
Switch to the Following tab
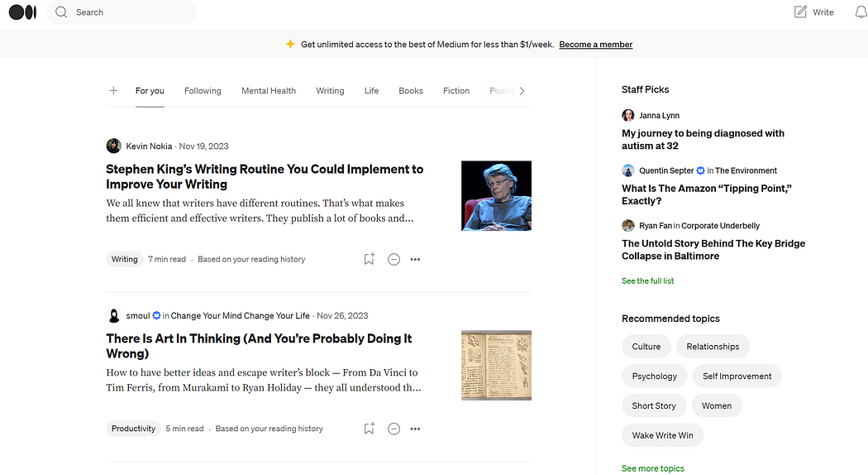[203, 91]
